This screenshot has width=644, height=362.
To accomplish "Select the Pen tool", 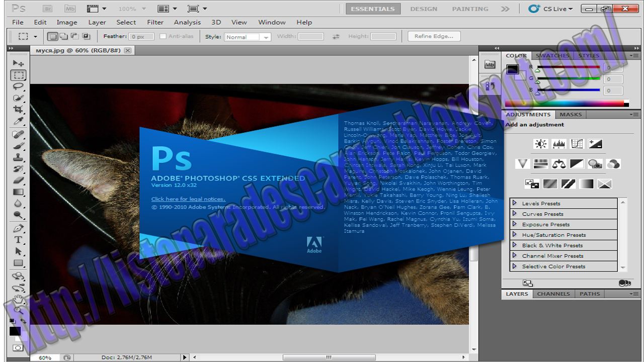I will 18,228.
